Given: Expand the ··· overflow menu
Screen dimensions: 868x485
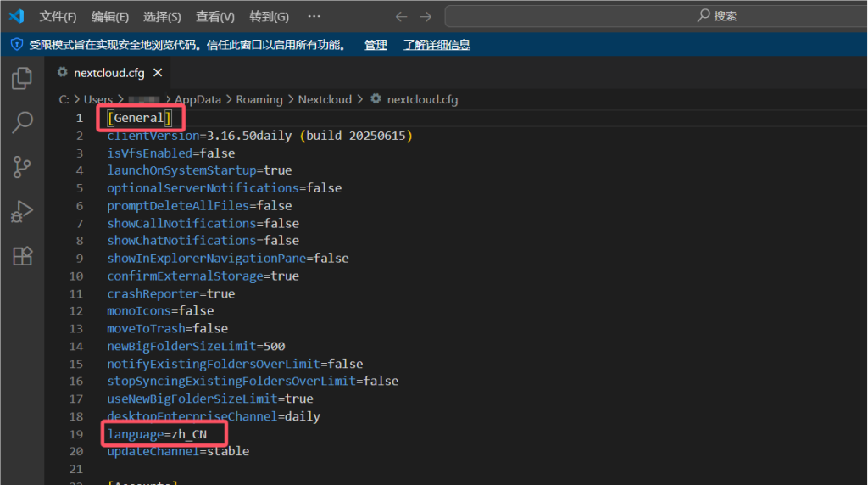Looking at the screenshot, I should 314,16.
